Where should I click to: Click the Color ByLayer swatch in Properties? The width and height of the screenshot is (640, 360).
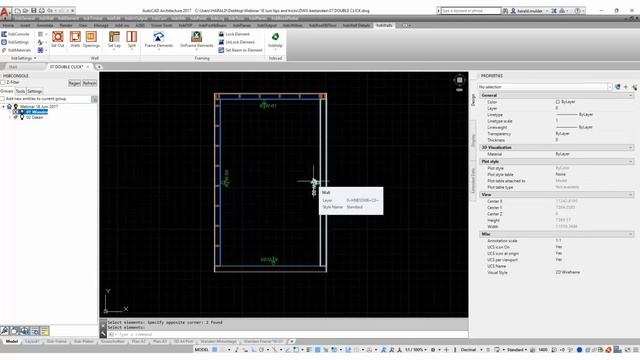point(558,102)
